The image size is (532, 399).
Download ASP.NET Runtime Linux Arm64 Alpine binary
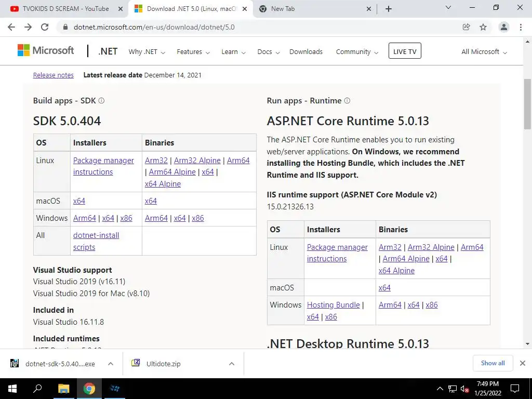coord(406,259)
